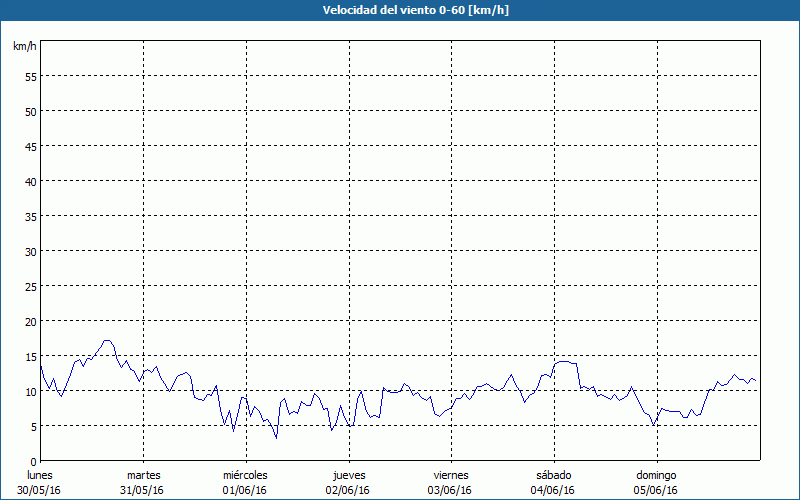This screenshot has width=800, height=500.
Task: Select the 'sábado' day label
Action: [553, 475]
